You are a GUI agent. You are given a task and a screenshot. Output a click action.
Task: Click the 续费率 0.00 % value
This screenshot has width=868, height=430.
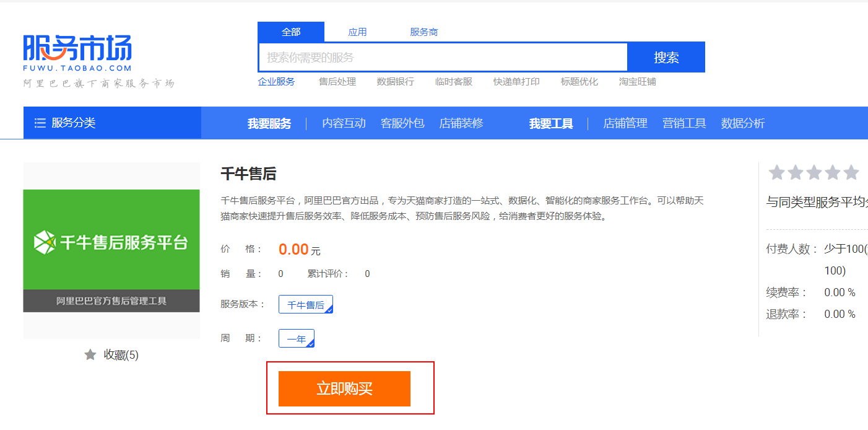(x=840, y=292)
